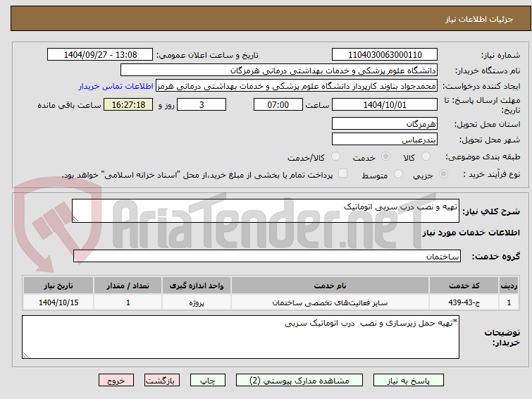532x399 pixels.
Task: Click the بازگشت back button
Action: click(162, 381)
